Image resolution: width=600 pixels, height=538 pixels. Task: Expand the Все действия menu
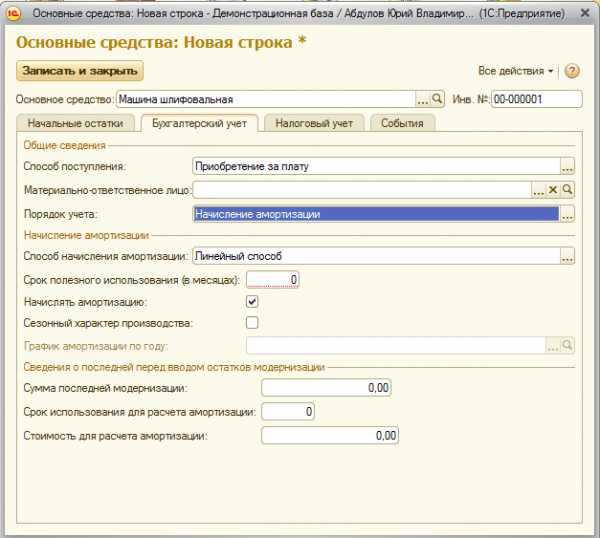(515, 71)
